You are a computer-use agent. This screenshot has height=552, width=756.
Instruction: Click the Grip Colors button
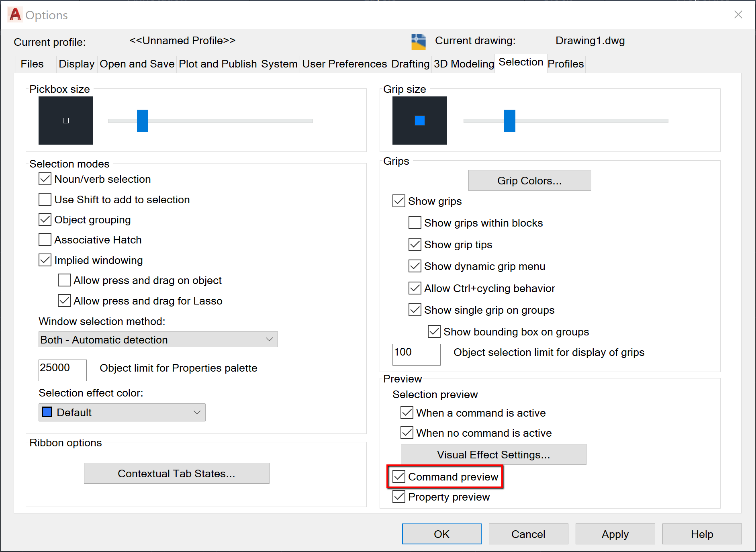point(529,180)
